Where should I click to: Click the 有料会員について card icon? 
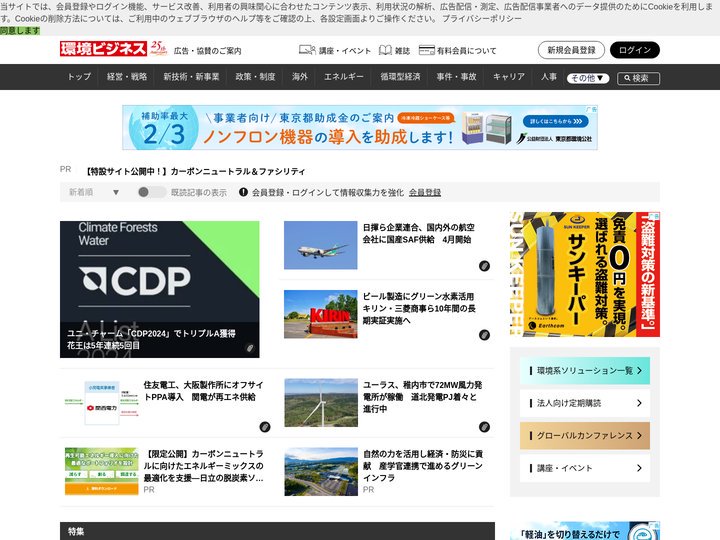[x=427, y=50]
